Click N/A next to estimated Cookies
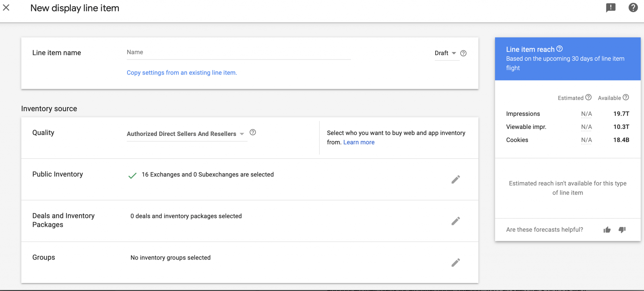 [586, 140]
